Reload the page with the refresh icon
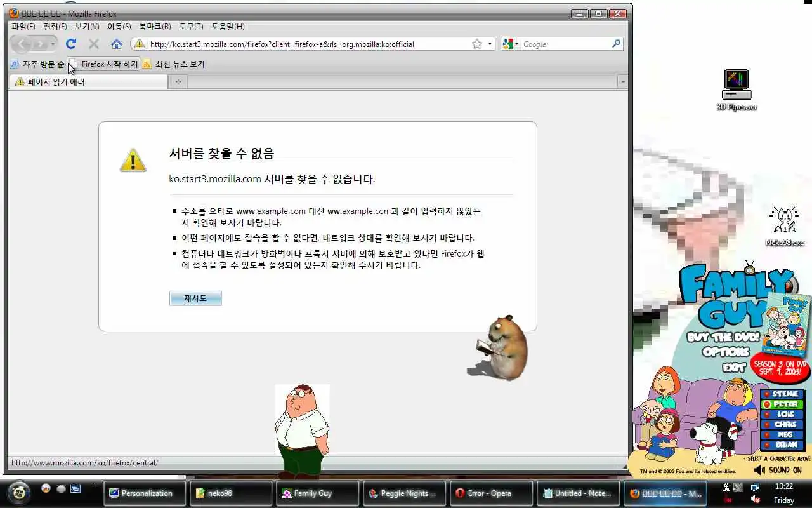 (71, 44)
